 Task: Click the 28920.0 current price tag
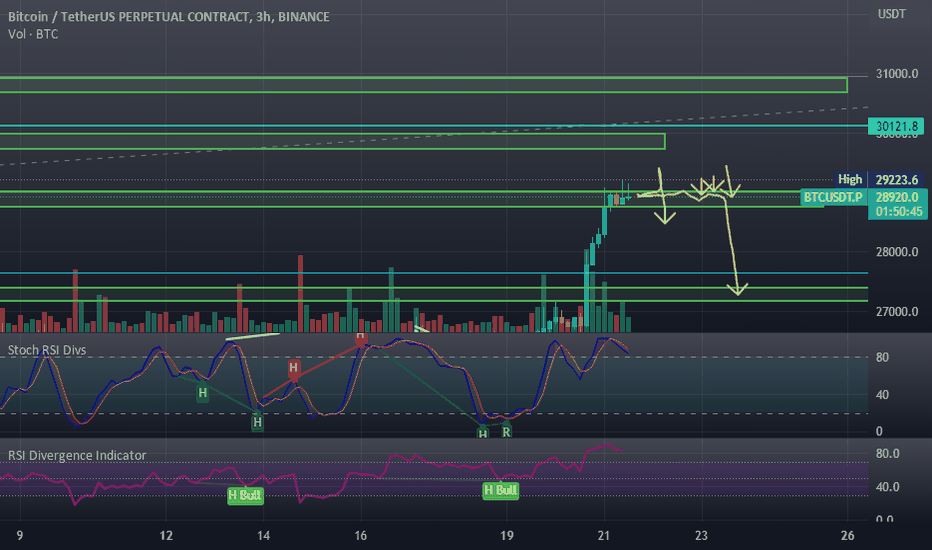(x=896, y=197)
